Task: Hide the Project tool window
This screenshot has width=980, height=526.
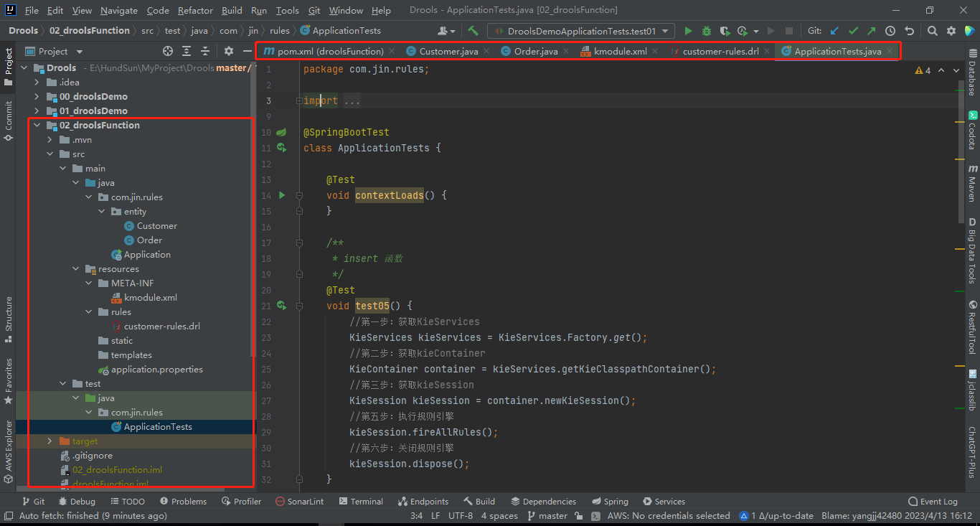Action: pos(246,51)
